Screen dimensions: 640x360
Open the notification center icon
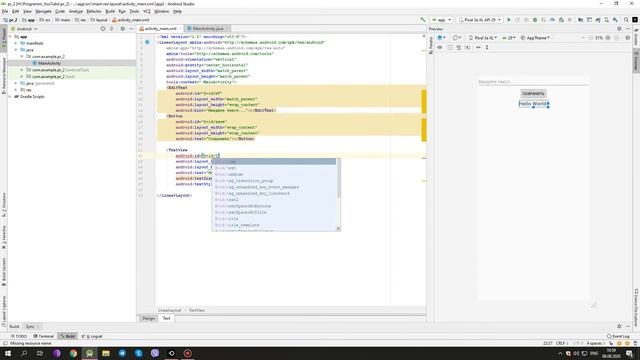click(629, 353)
